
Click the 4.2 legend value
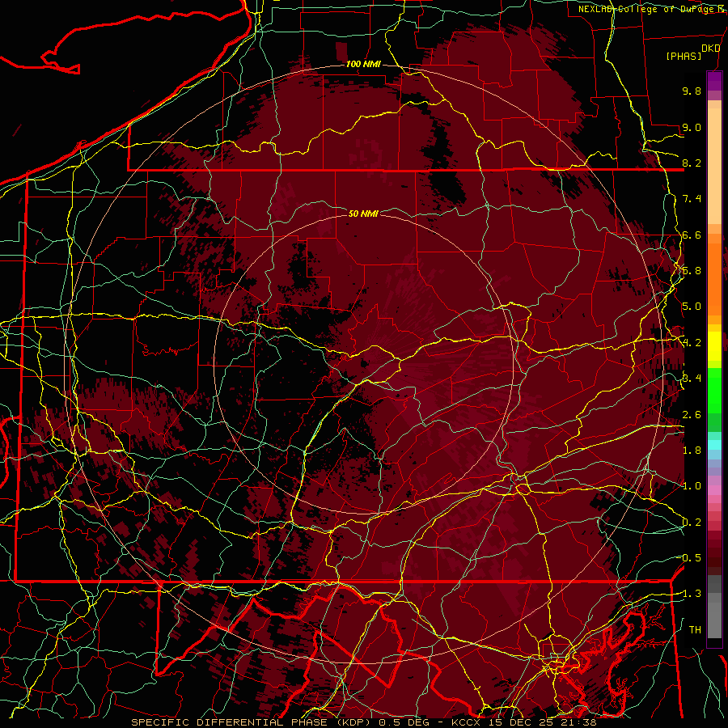(692, 343)
